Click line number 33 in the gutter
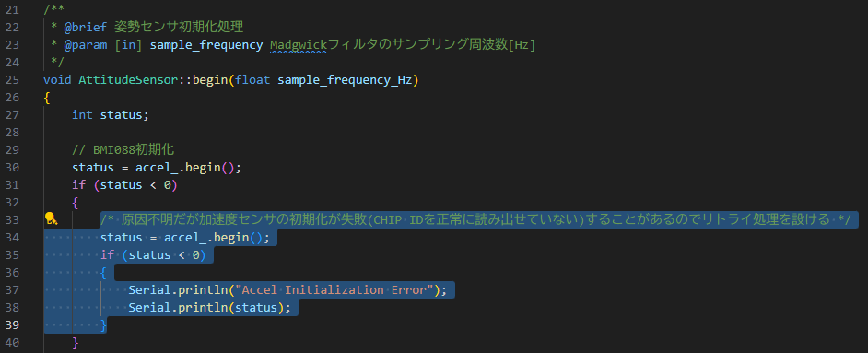The height and width of the screenshot is (353, 868). pos(12,219)
